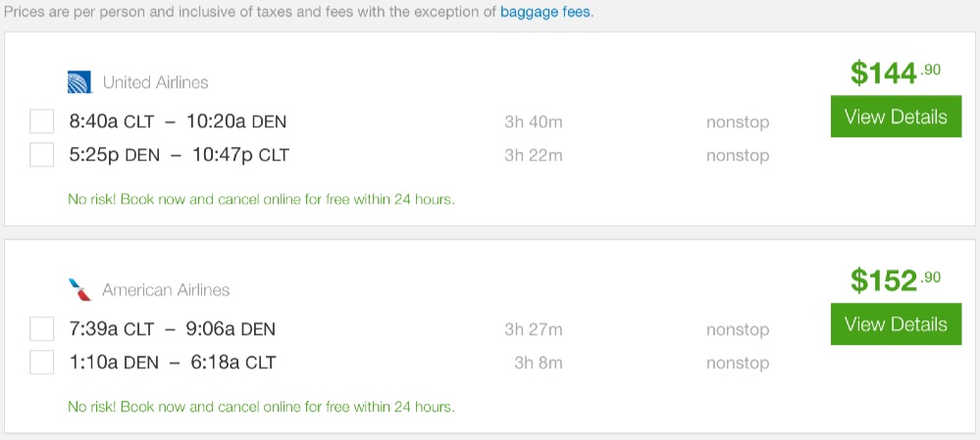The height and width of the screenshot is (440, 980).
Task: Select the 1:10a DEN – 6:18a CLT flight text
Action: [173, 363]
